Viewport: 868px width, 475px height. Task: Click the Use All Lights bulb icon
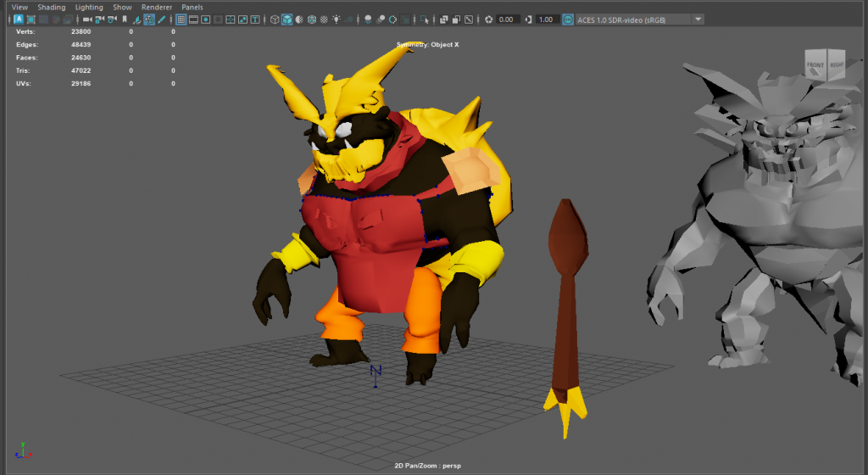(x=336, y=20)
